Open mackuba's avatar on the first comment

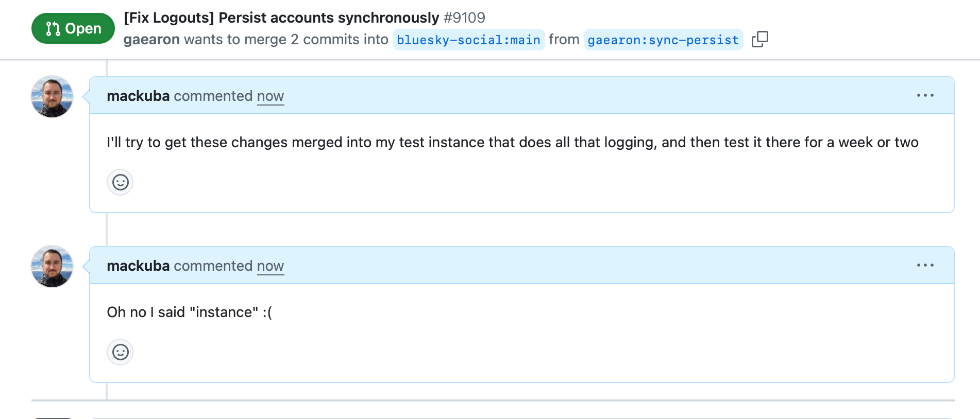[52, 97]
